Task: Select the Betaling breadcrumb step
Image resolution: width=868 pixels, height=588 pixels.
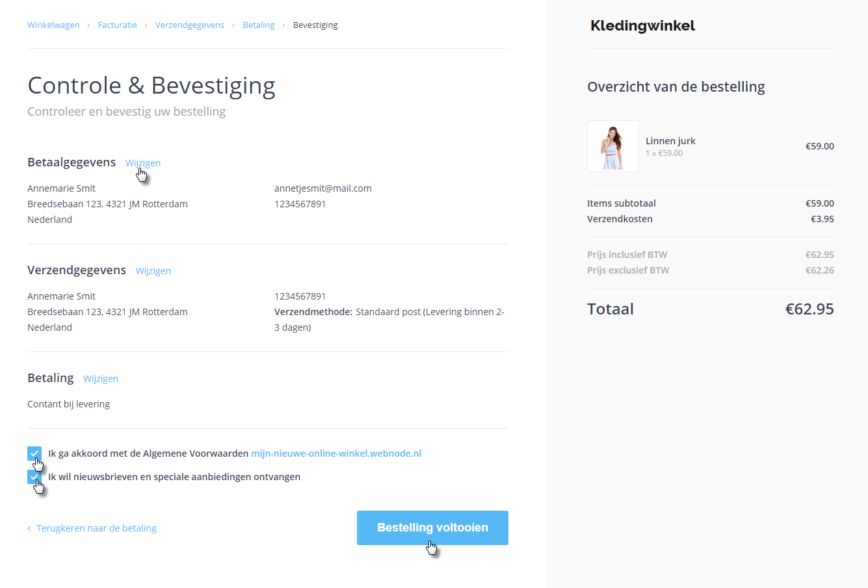Action: (x=258, y=25)
